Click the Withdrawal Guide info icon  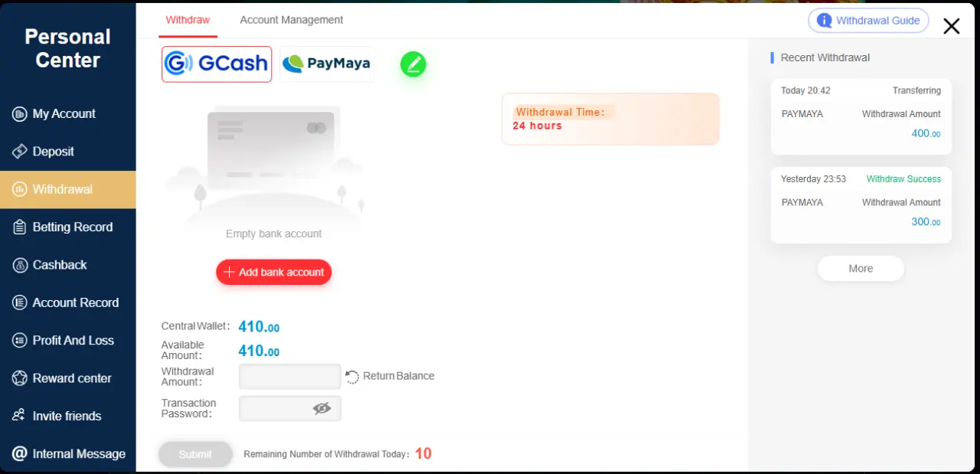tap(825, 21)
